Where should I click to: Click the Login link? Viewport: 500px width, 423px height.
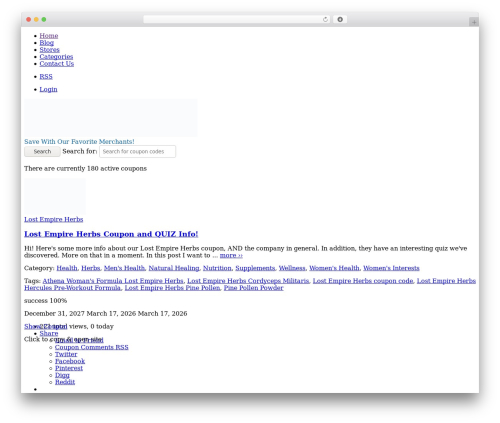pyautogui.click(x=48, y=89)
